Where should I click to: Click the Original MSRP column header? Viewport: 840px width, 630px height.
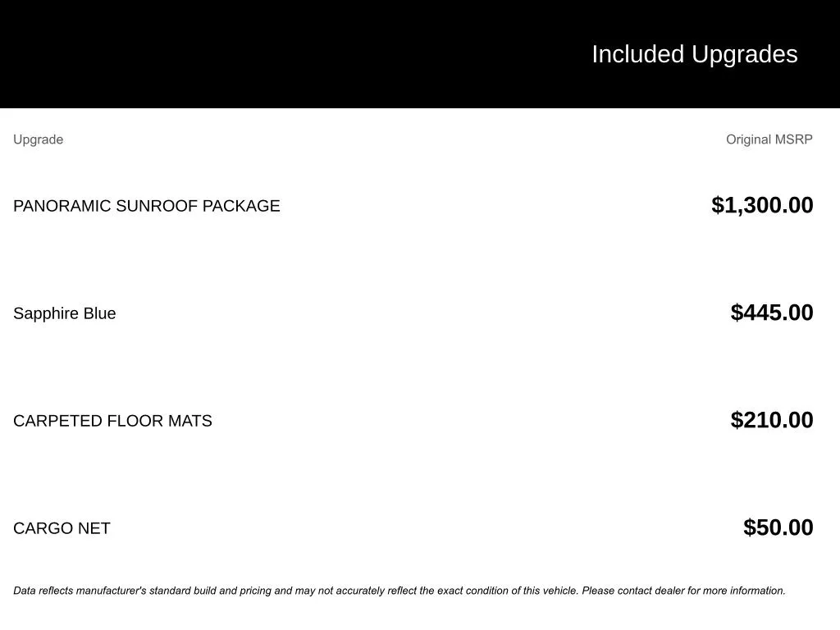[769, 139]
